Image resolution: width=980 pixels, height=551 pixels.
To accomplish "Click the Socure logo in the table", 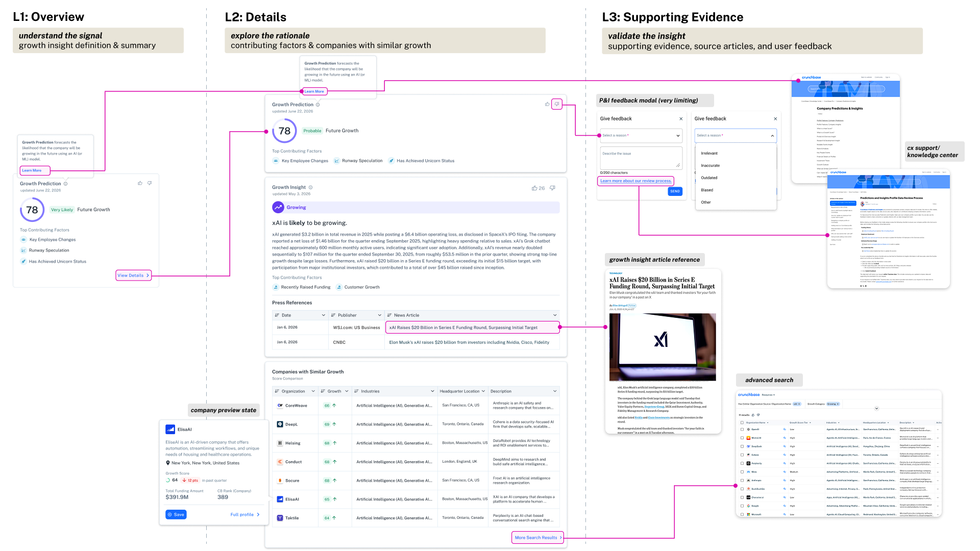I will (280, 481).
